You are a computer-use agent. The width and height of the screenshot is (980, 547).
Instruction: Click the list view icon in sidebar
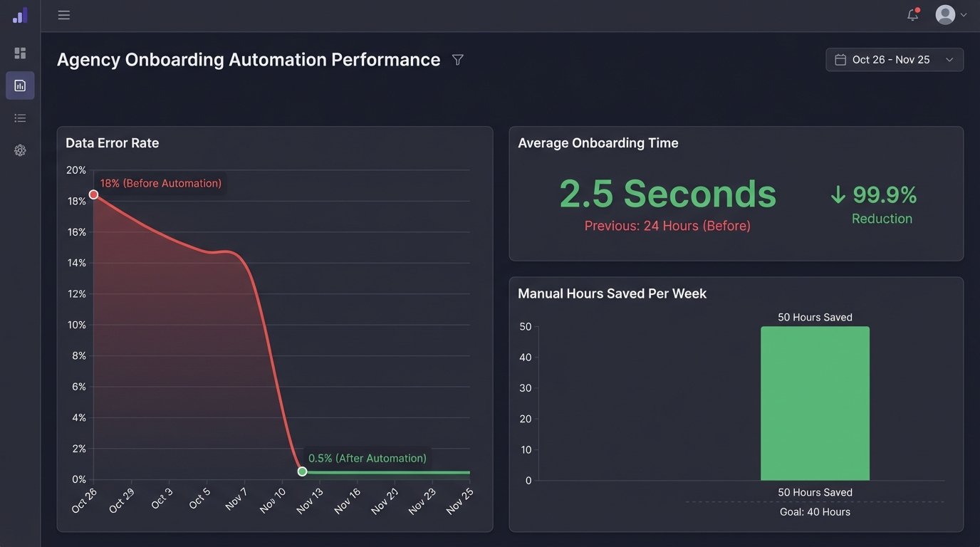[x=20, y=118]
